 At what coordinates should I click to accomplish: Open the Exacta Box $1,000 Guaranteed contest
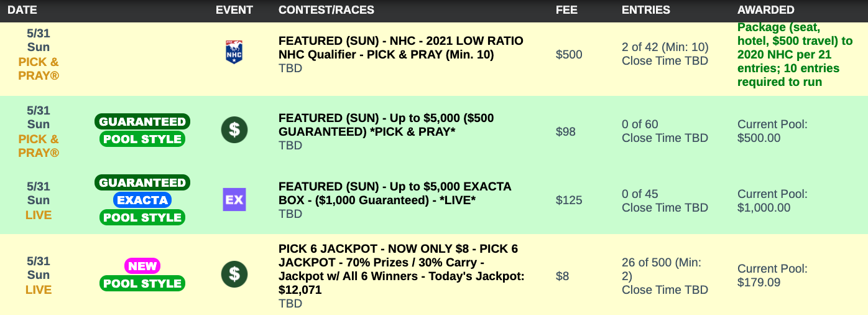(395, 193)
